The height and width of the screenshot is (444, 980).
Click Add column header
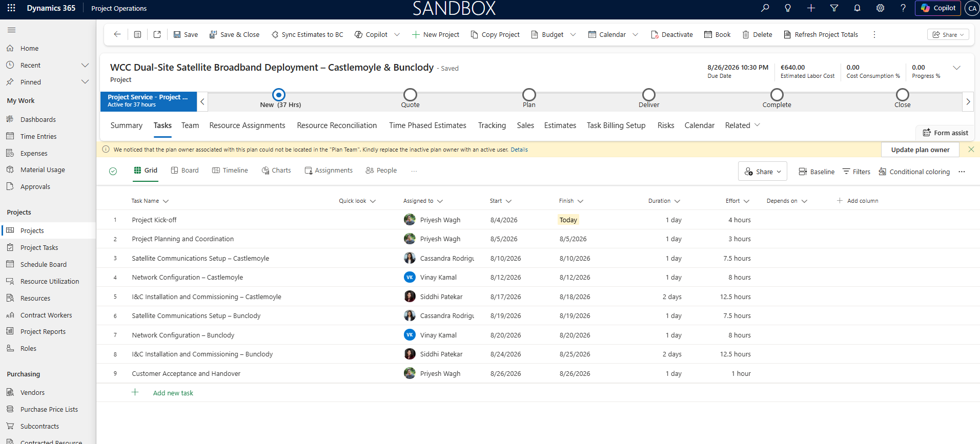coord(857,201)
